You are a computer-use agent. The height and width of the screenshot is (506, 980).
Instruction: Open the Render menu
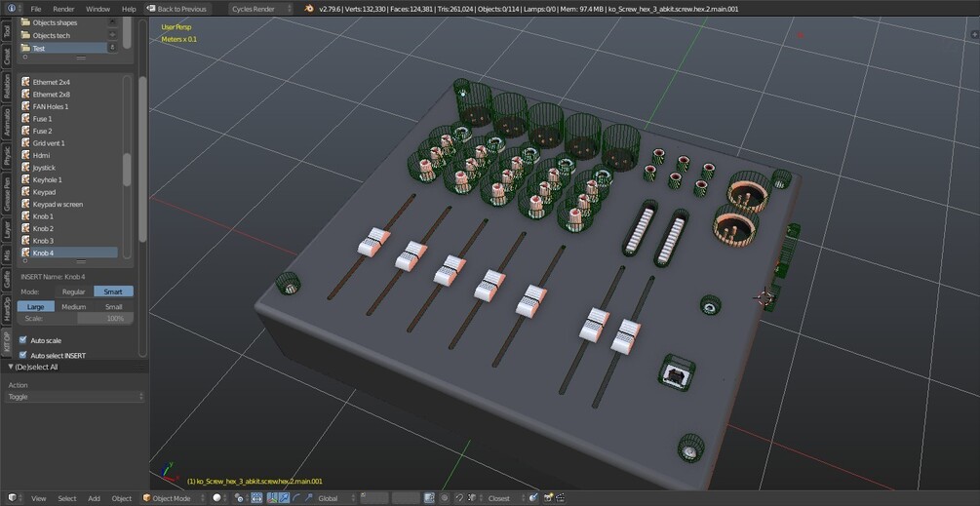[63, 9]
